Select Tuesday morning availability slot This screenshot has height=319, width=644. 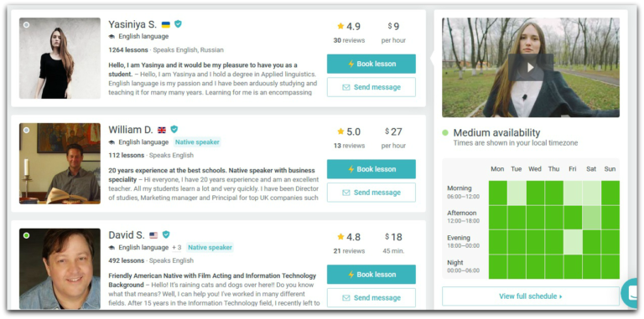tap(517, 193)
